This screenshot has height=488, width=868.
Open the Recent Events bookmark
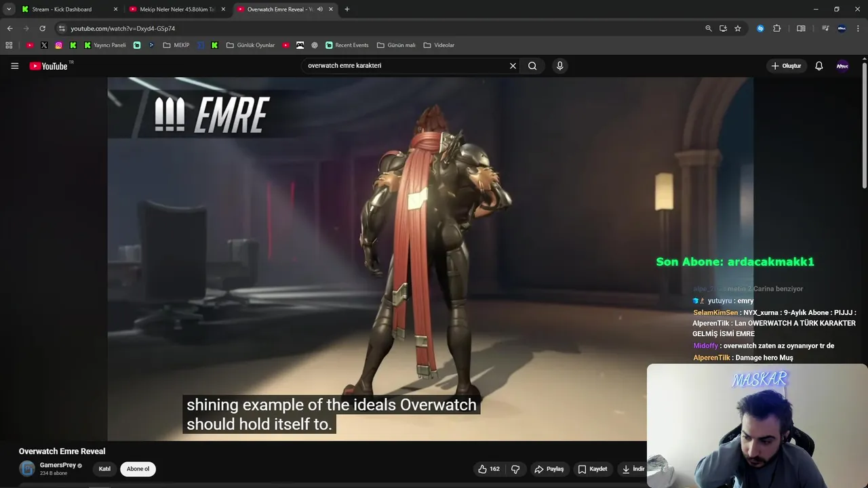pyautogui.click(x=347, y=45)
